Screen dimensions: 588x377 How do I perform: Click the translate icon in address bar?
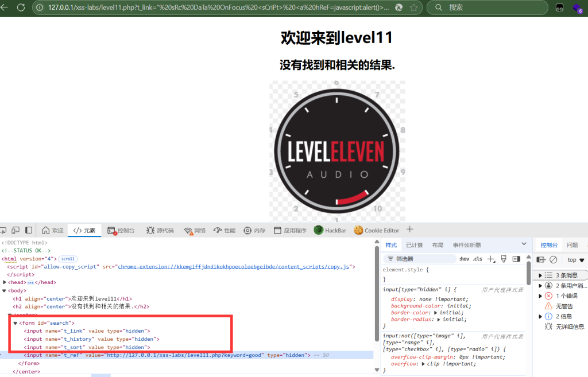click(399, 7)
